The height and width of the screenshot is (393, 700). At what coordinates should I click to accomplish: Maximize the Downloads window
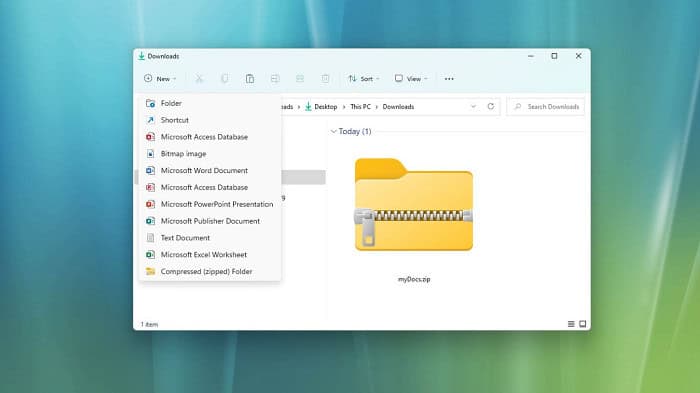click(554, 56)
